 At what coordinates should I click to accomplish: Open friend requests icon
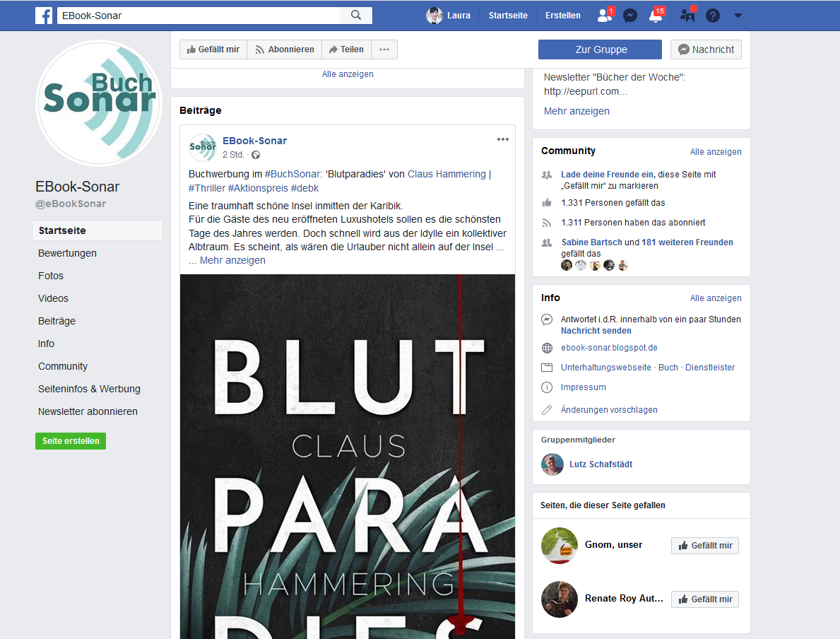point(604,16)
